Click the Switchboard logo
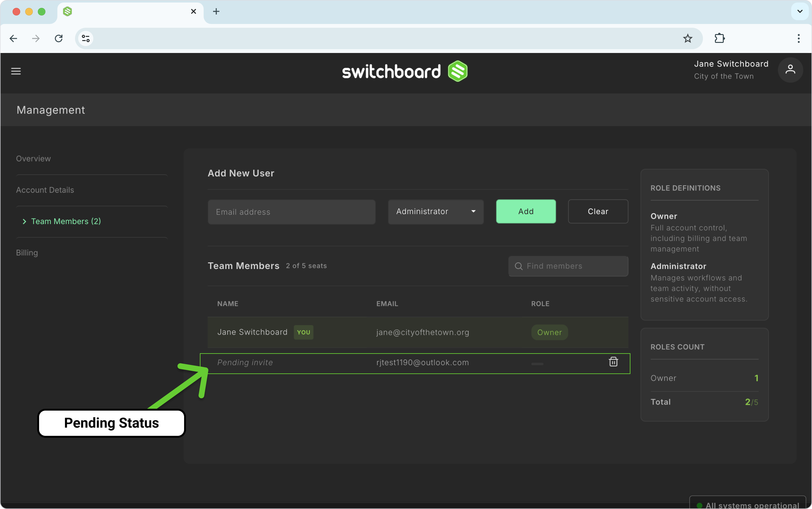Image resolution: width=812 pixels, height=509 pixels. [x=405, y=71]
